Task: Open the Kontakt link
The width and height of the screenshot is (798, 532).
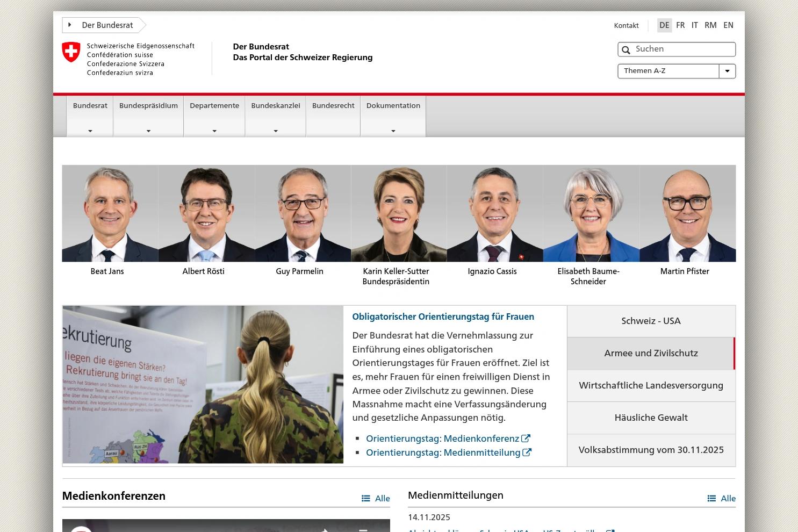Action: click(x=626, y=25)
